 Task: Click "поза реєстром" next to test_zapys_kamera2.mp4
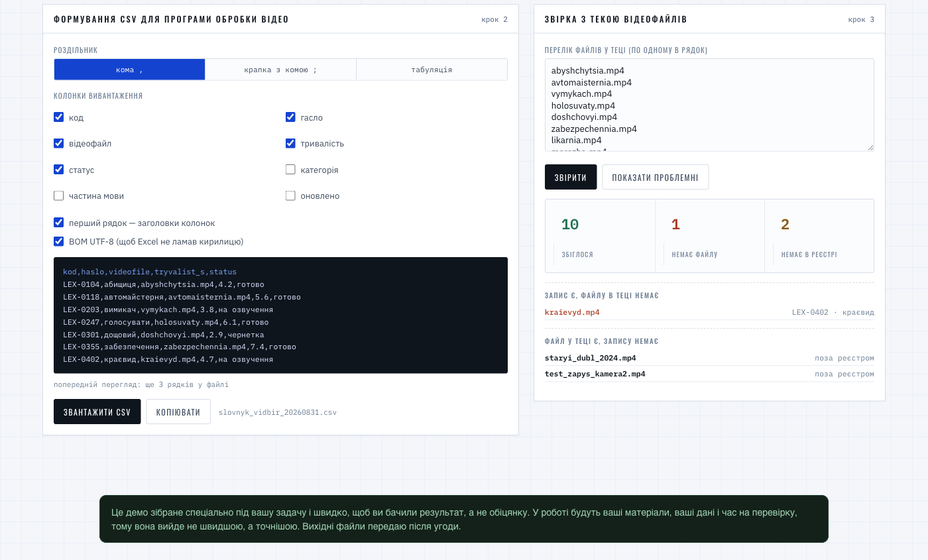[x=844, y=374]
